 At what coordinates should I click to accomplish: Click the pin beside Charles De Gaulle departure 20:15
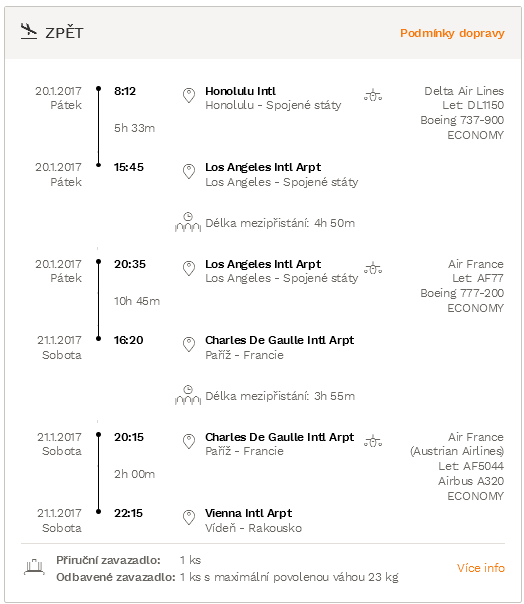coord(189,441)
